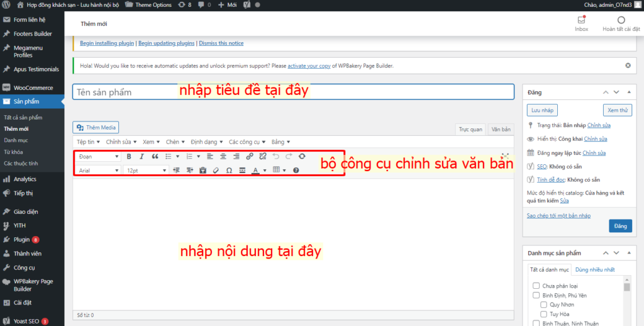This screenshot has width=644, height=326.
Task: Check the Chưa phân loại category
Action: (536, 286)
